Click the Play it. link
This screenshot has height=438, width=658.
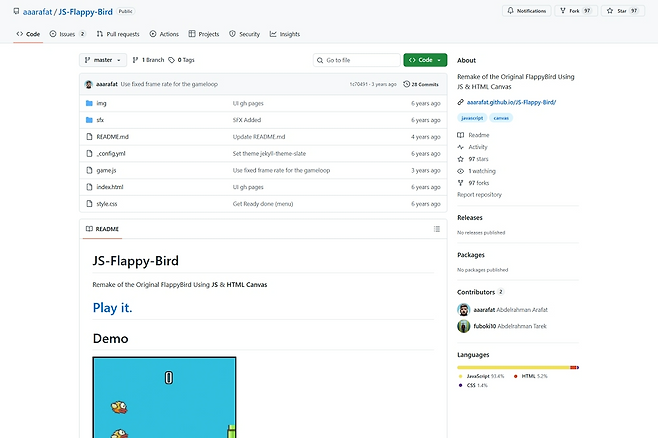pyautogui.click(x=112, y=308)
